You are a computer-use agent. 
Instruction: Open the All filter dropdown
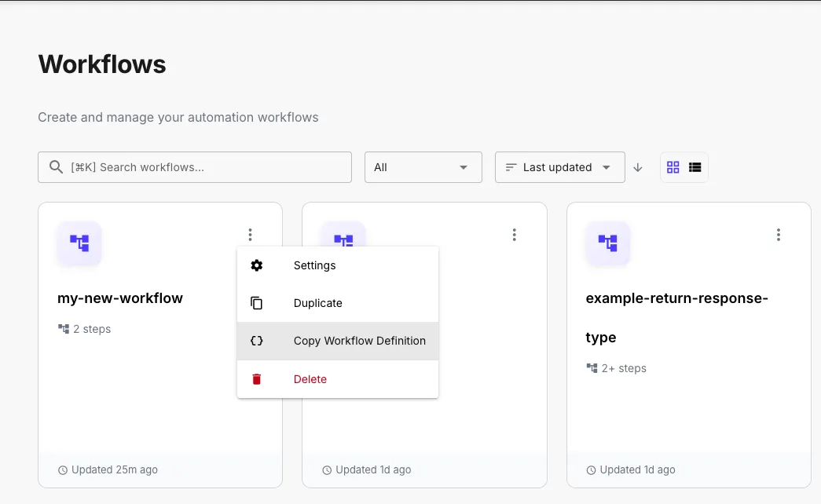tap(423, 166)
